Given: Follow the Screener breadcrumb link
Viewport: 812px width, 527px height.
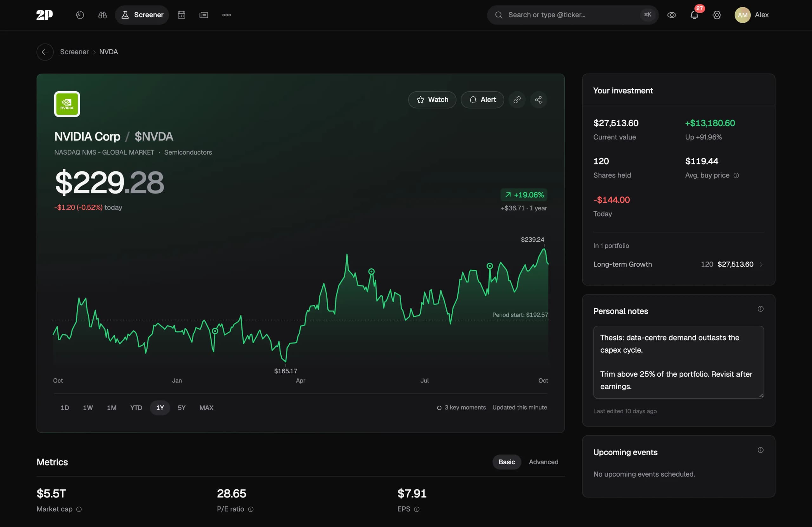Looking at the screenshot, I should click(74, 52).
